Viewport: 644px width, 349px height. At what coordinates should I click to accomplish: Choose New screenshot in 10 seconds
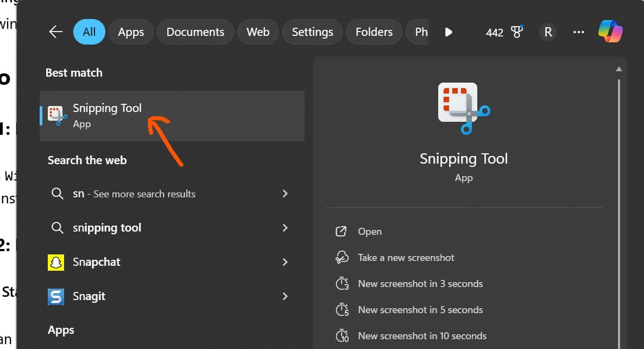pyautogui.click(x=422, y=336)
